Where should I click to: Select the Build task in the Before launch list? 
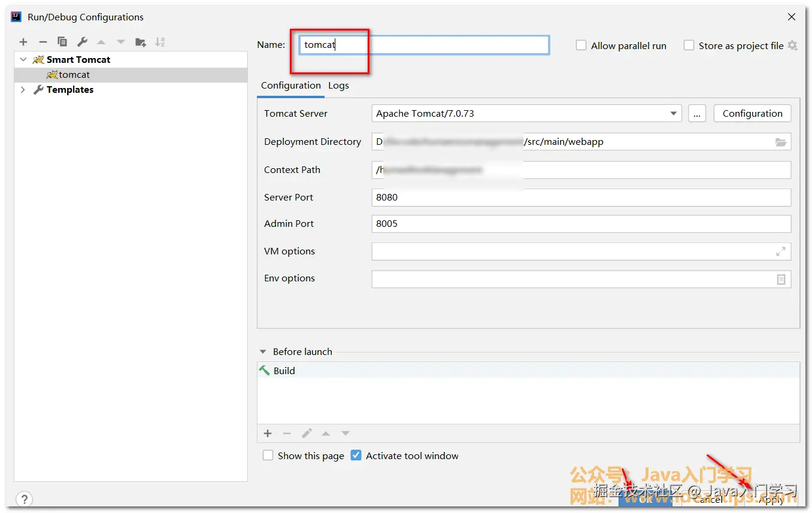(x=529, y=371)
